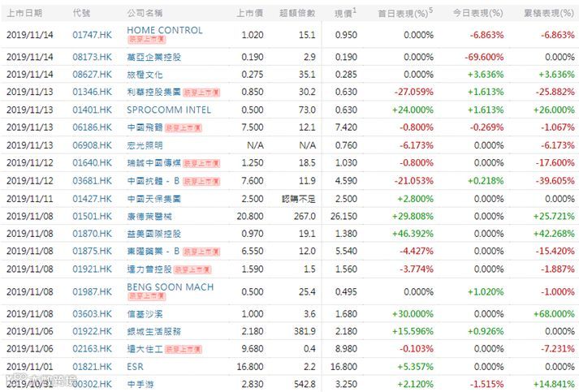Open stock code 08627.HK
Image resolution: width=579 pixels, height=392 pixels.
tap(93, 75)
